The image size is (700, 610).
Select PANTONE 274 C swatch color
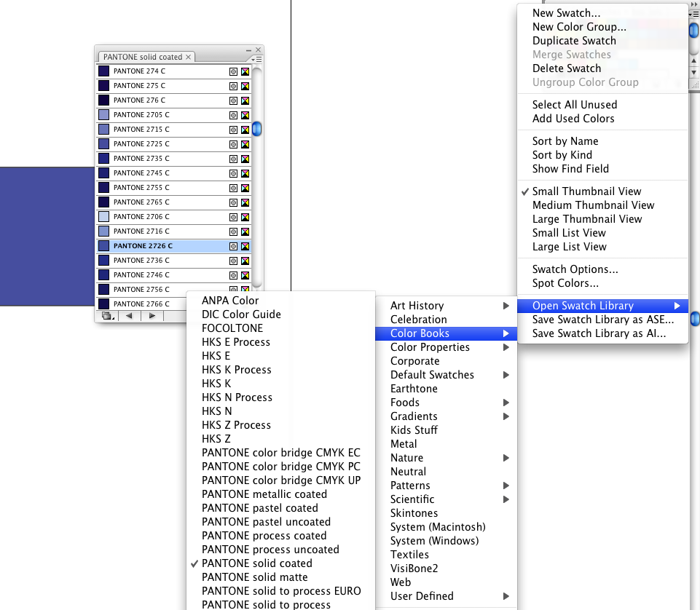[104, 71]
